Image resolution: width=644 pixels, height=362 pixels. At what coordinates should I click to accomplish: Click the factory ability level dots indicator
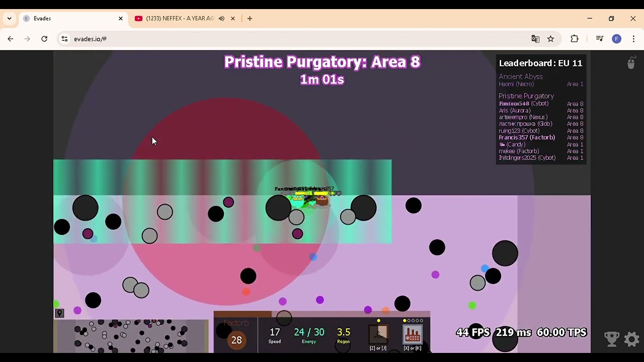tap(413, 321)
